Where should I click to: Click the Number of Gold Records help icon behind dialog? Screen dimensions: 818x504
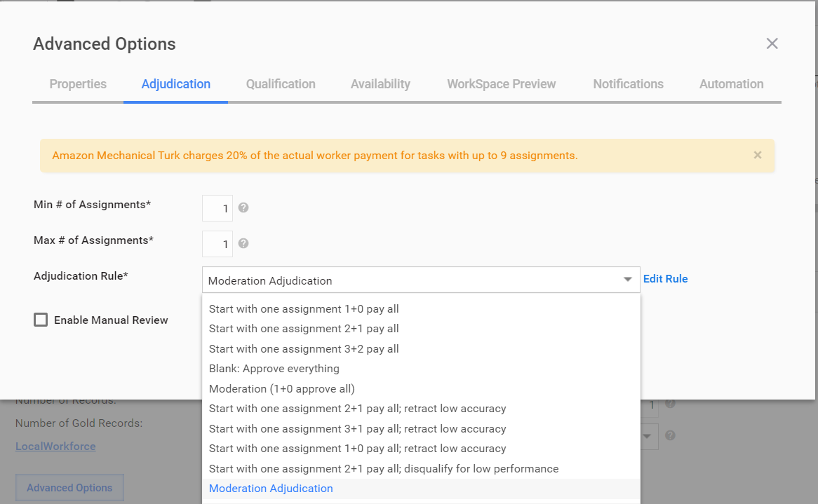[x=671, y=435]
